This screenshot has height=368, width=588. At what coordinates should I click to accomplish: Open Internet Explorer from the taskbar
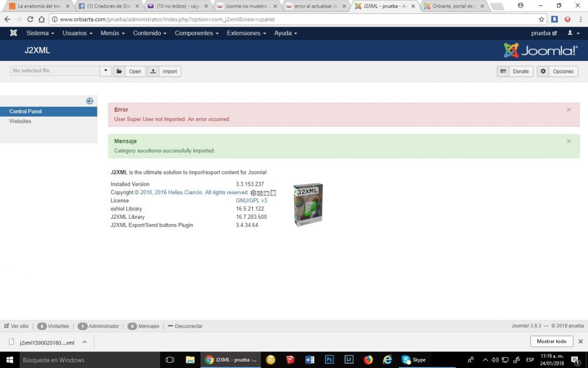tap(388, 360)
